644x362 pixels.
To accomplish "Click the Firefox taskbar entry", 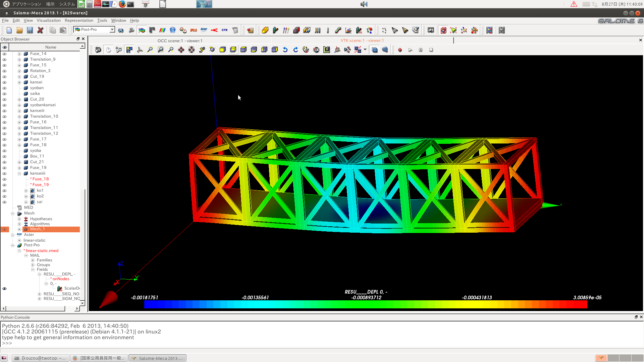I will point(99,358).
